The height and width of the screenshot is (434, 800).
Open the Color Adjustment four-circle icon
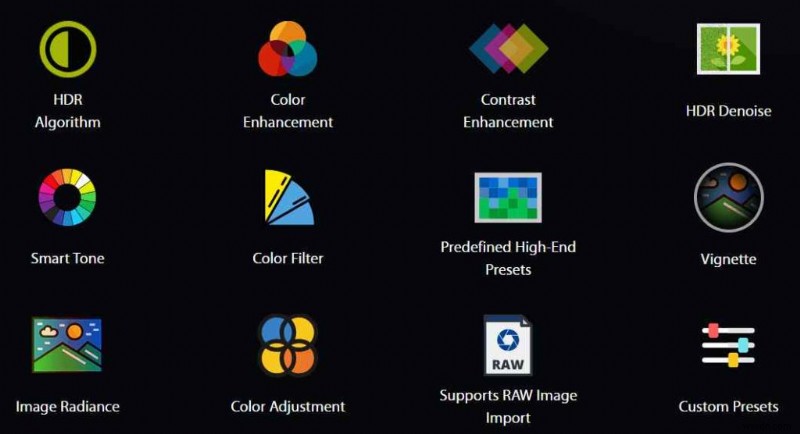pos(288,345)
